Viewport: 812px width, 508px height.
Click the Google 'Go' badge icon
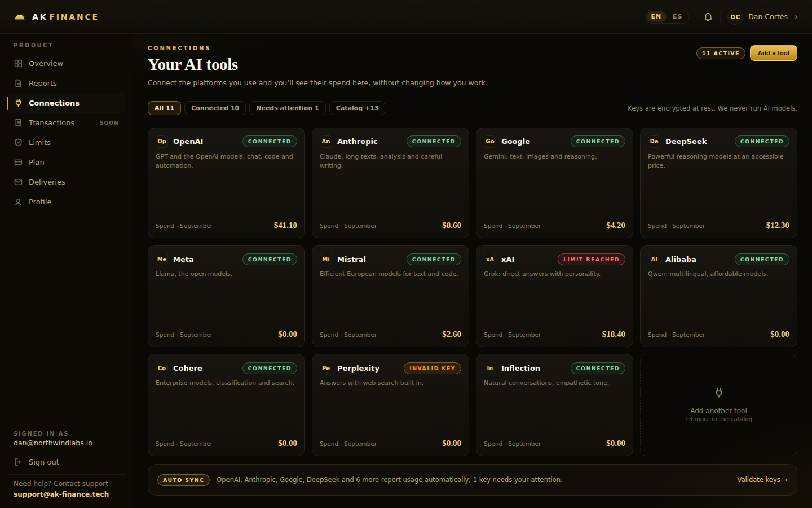tap(490, 142)
